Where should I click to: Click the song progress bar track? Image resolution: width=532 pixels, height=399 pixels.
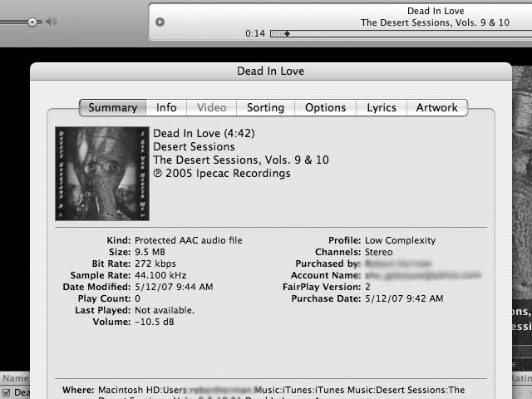pyautogui.click(x=401, y=33)
